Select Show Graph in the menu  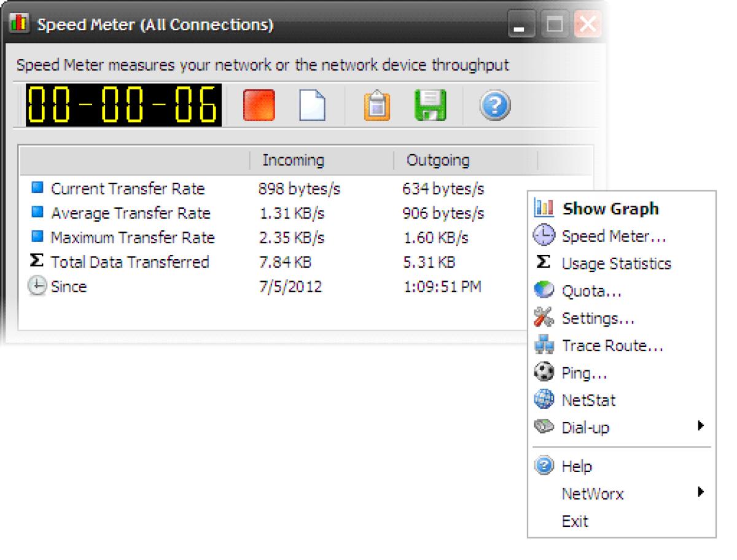pos(610,209)
